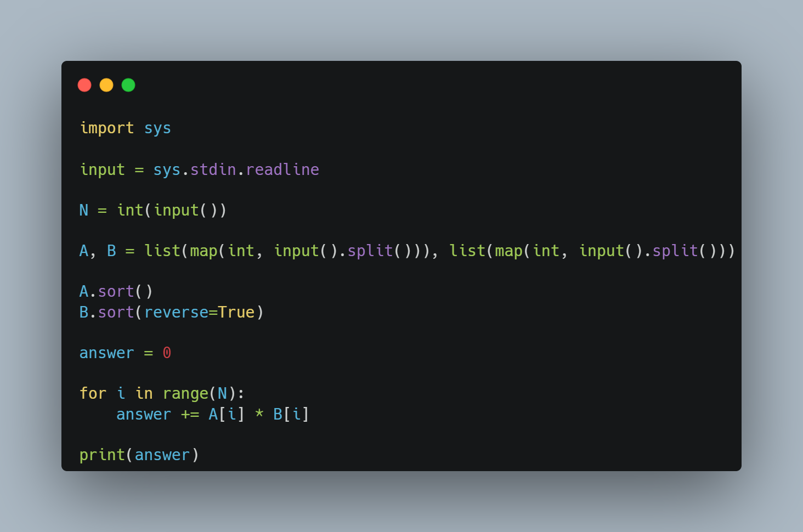
Task: Click the variable 'N' in 'N = int(input())'
Action: coord(84,210)
